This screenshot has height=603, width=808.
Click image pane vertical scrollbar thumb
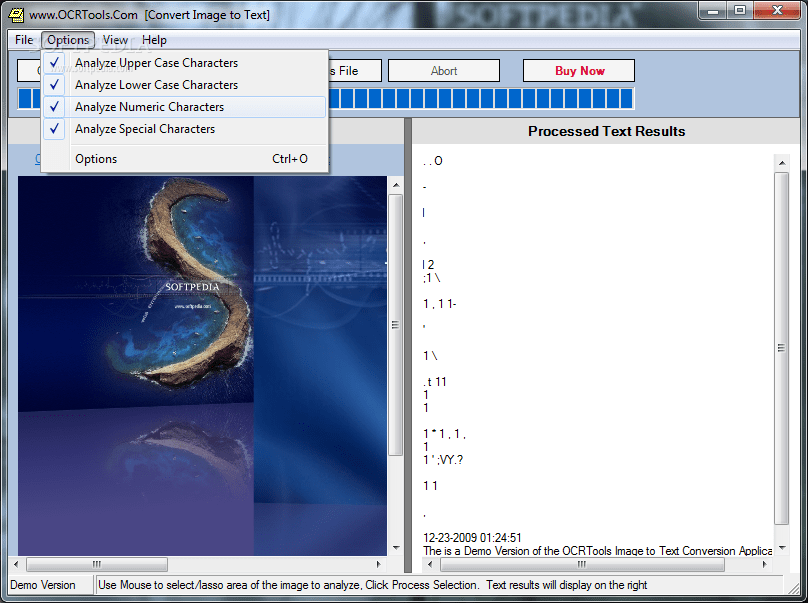[x=396, y=325]
